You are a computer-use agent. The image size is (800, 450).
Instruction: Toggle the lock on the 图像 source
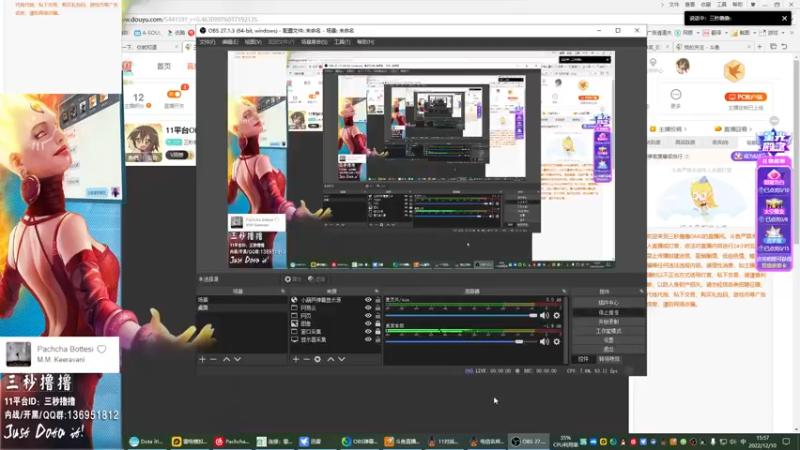(378, 323)
